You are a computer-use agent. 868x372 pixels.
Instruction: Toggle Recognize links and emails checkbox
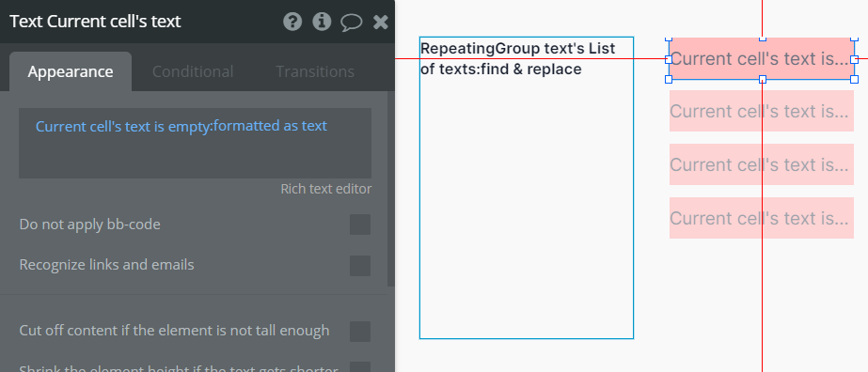pos(360,265)
